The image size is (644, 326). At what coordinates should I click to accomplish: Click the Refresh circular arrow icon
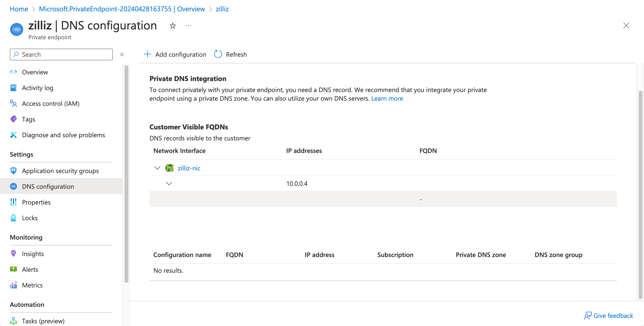[218, 54]
